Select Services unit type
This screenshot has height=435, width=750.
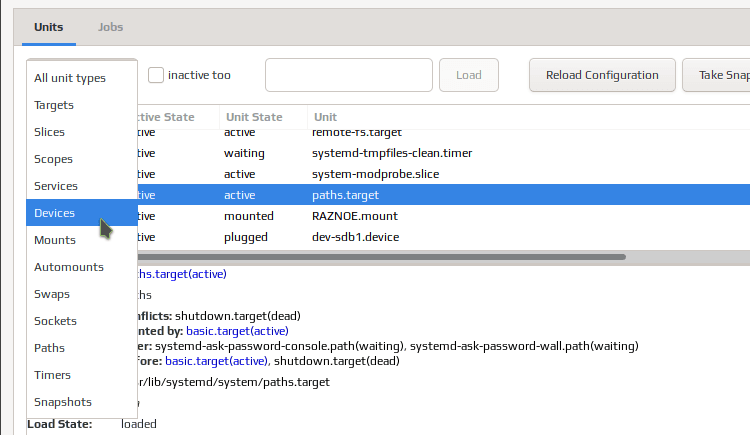coord(82,186)
